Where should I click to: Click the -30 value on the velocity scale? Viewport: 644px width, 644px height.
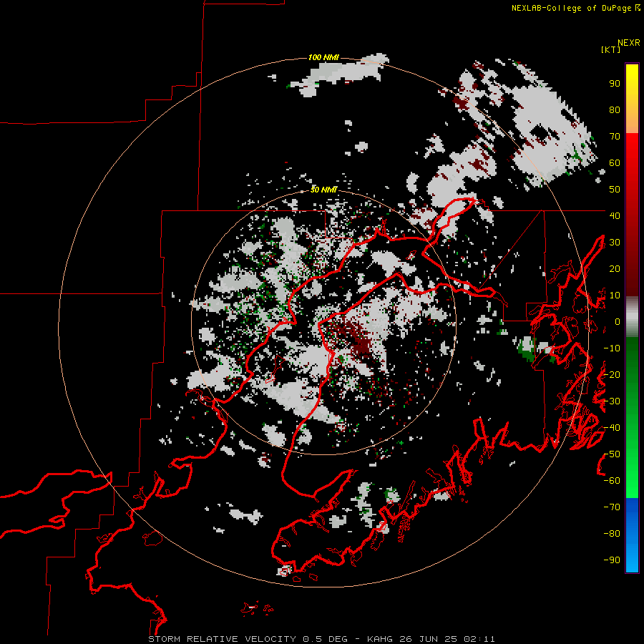click(x=612, y=401)
